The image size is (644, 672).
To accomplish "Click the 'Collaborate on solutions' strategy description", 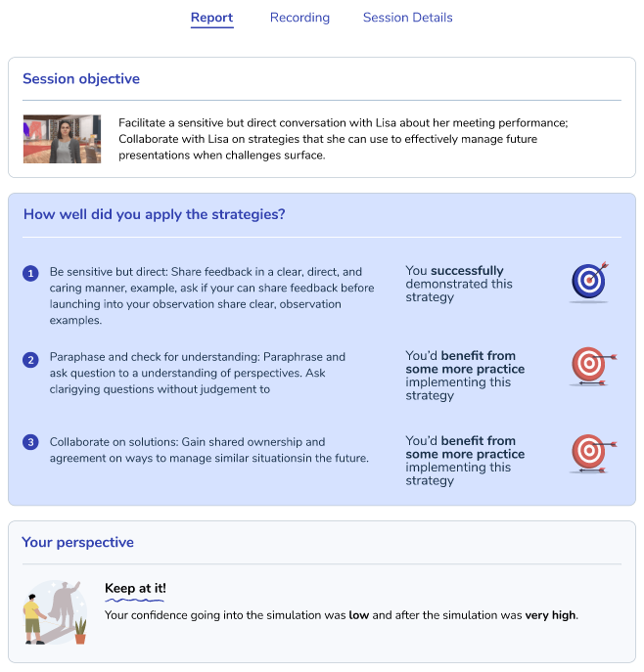I will [x=208, y=450].
